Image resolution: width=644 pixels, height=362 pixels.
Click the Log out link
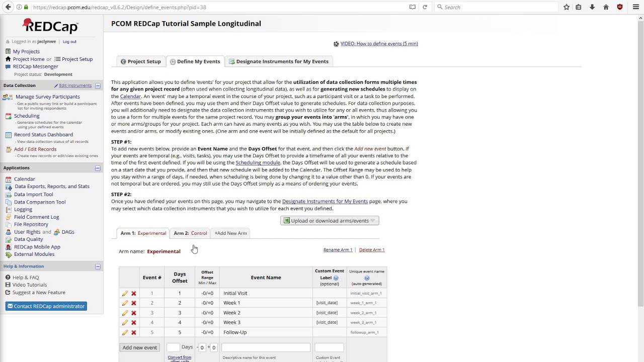tap(69, 42)
